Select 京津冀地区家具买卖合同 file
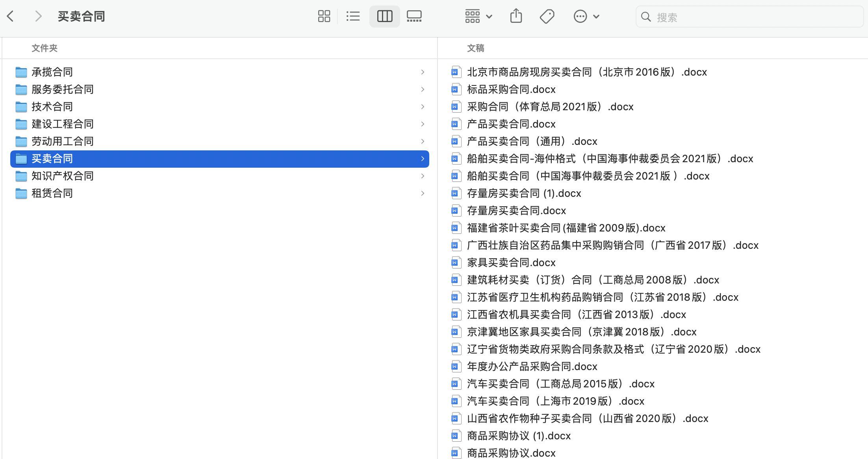This screenshot has height=459, width=868. tap(582, 332)
